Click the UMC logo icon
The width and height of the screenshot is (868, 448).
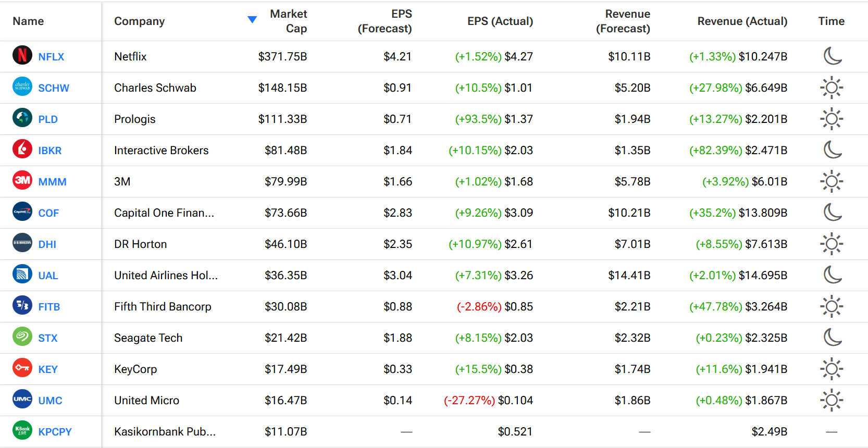tap(22, 399)
